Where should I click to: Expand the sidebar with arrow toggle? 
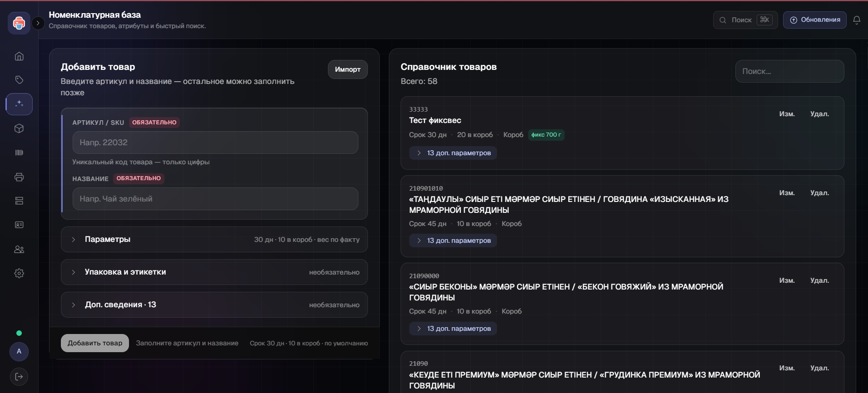pyautogui.click(x=38, y=23)
